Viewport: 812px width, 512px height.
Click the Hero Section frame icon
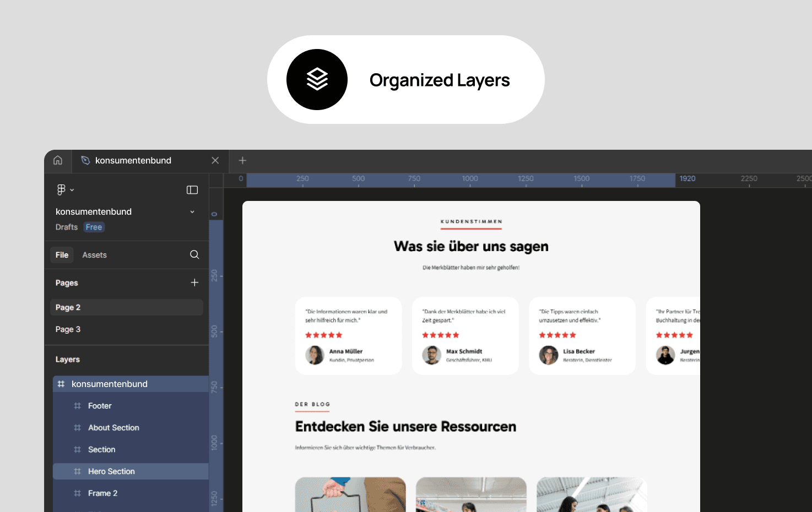[77, 471]
